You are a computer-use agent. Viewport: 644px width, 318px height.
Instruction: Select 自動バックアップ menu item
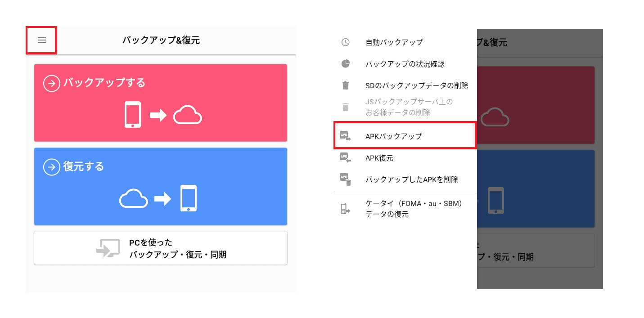coord(394,42)
